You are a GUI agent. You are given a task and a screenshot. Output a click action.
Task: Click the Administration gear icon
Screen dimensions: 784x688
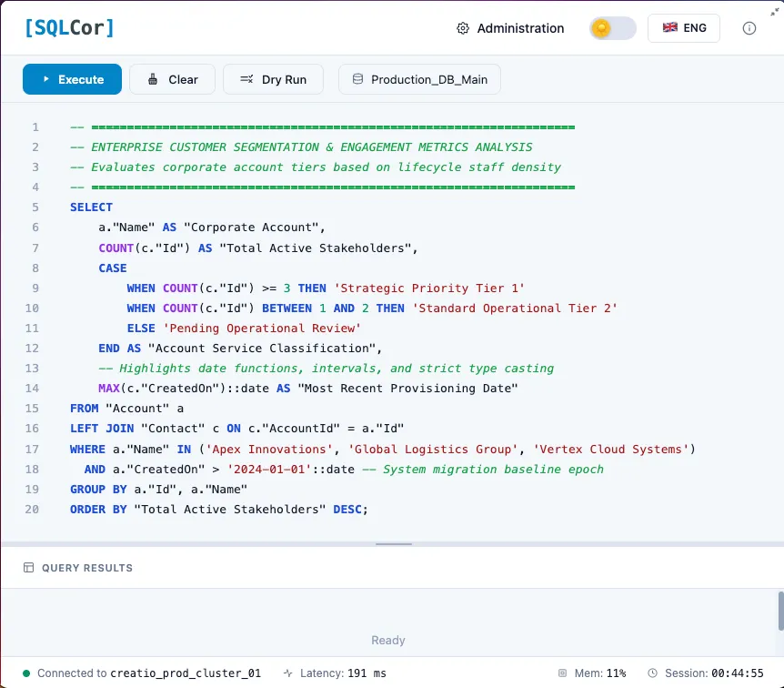(x=463, y=28)
